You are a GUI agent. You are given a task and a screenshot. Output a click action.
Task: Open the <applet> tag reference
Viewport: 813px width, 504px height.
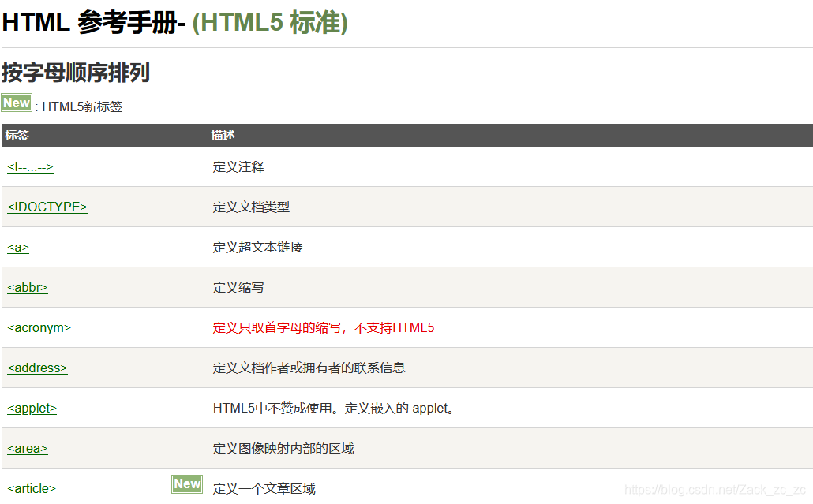point(32,409)
